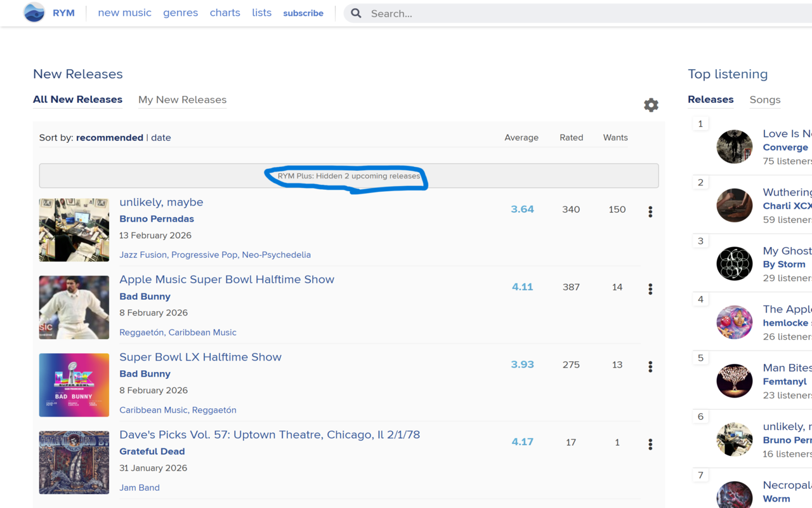
Task: Open options menu for Dave's Picks Vol. 57
Action: 650,444
